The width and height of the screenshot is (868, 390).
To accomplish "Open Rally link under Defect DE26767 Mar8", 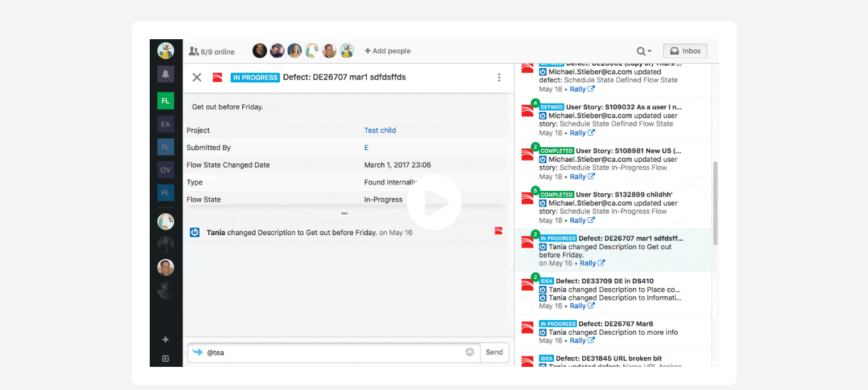I will click(582, 341).
